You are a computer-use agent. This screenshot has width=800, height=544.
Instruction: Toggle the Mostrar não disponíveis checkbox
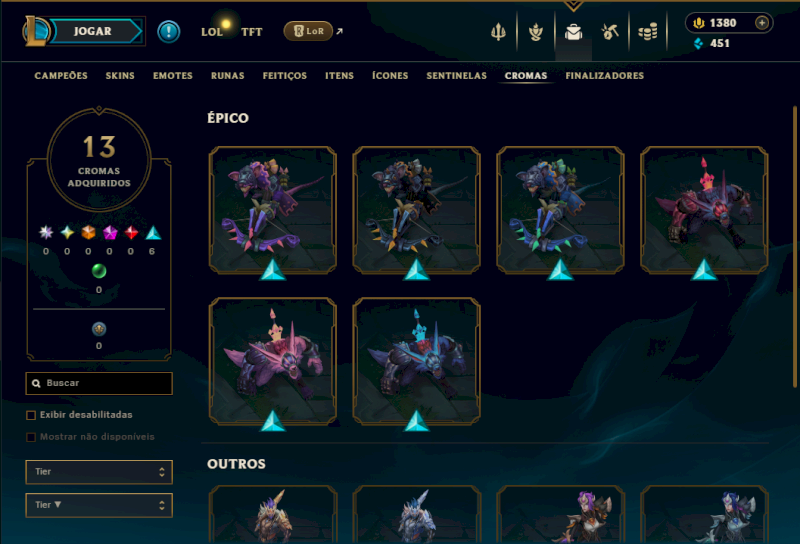pos(31,437)
